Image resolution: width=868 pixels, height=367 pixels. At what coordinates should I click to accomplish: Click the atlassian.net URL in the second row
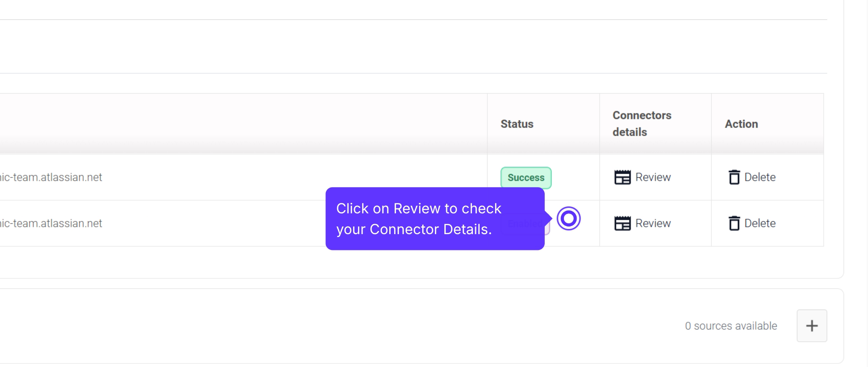pos(51,223)
